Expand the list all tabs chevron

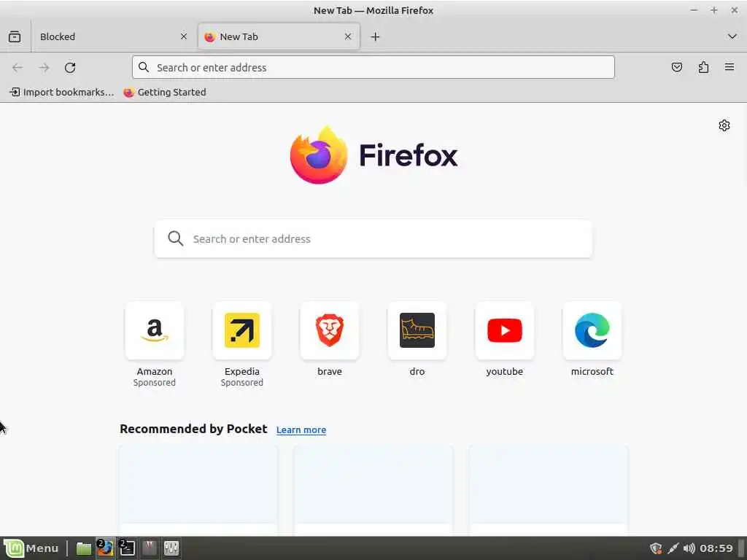[x=732, y=36]
